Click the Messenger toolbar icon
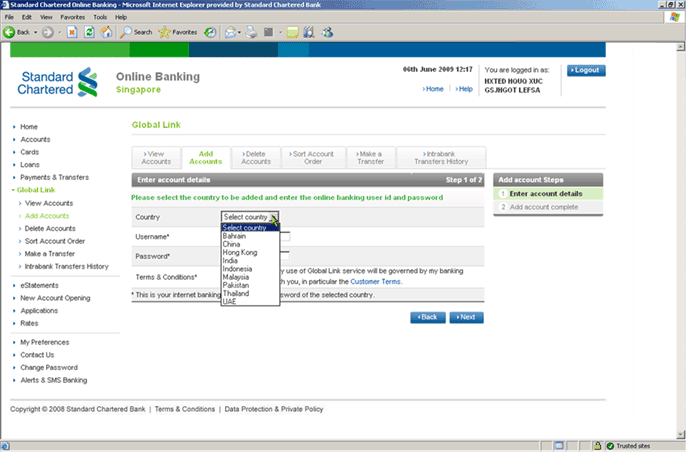This screenshot has width=686, height=452. 327,32
